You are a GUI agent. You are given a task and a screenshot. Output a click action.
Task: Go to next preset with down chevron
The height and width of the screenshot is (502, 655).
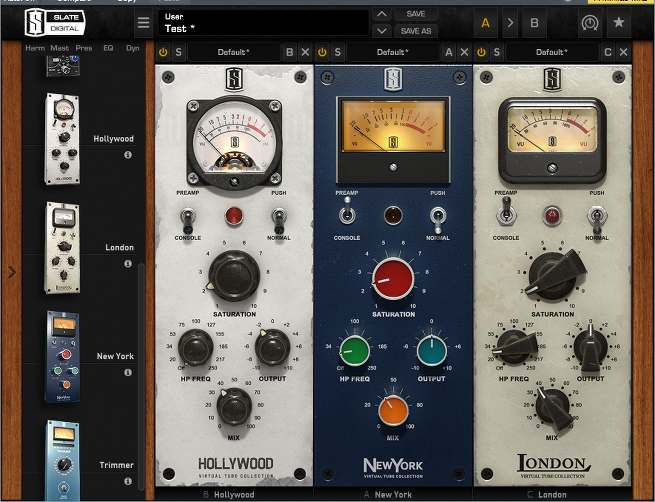pyautogui.click(x=381, y=31)
